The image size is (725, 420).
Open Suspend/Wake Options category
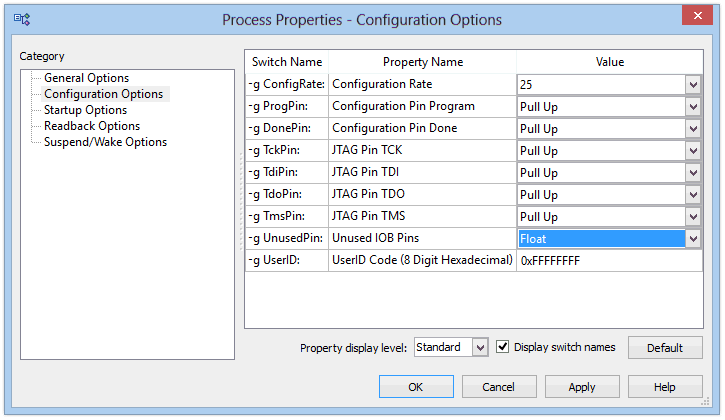tap(105, 142)
